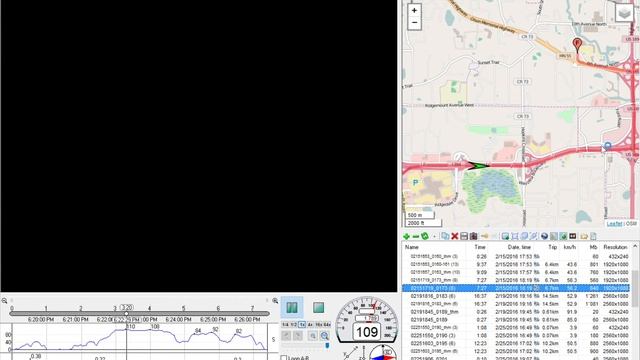Set playback speed to 1/4
Viewport: 640px width, 360px height.
(285, 324)
